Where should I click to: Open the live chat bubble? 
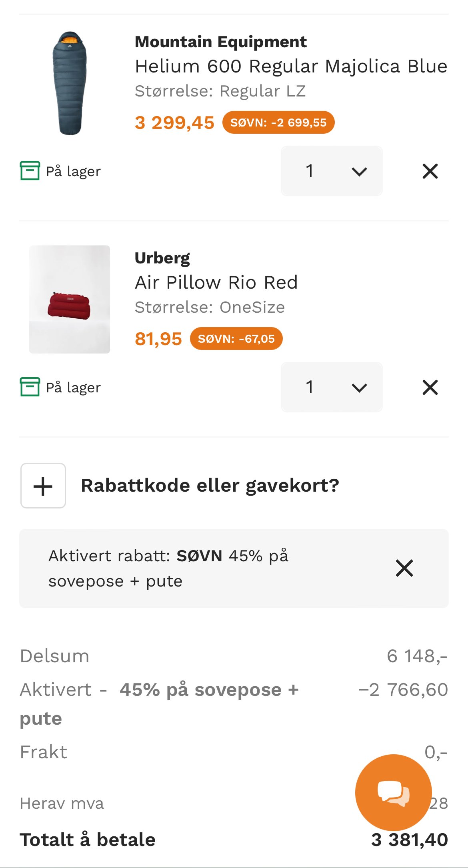(393, 792)
